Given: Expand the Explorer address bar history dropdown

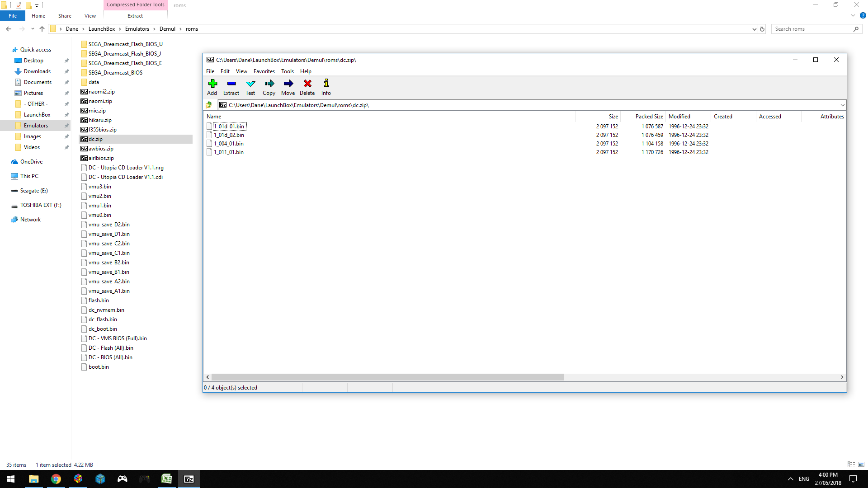Looking at the screenshot, I should click(x=754, y=29).
